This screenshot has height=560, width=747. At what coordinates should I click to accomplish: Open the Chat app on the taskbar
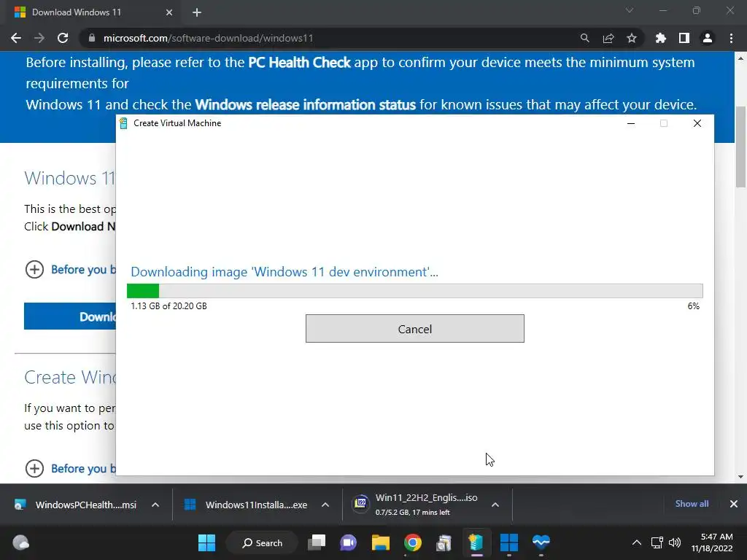(x=348, y=542)
